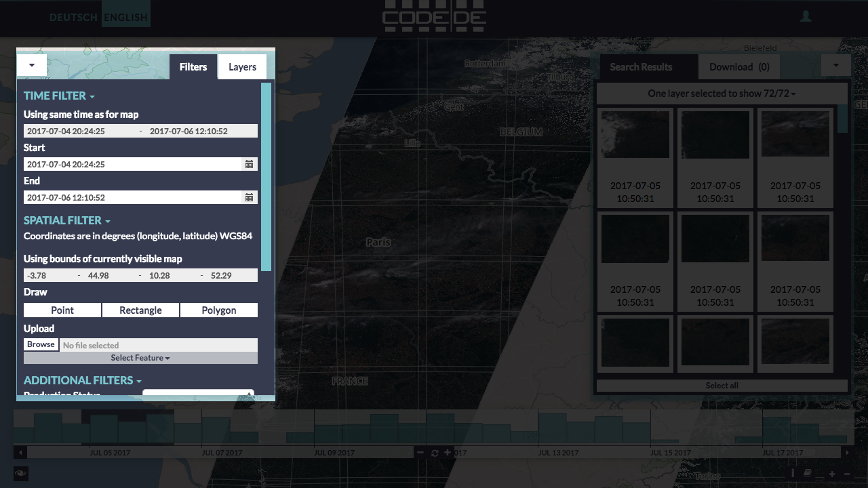Collapse the Time Filter section
This screenshot has height=488, width=868.
coord(59,96)
